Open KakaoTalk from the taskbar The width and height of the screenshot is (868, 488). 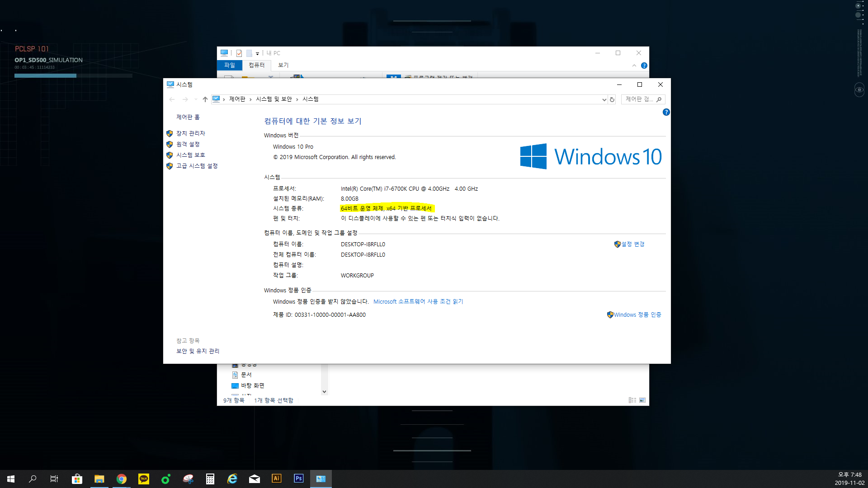[143, 479]
